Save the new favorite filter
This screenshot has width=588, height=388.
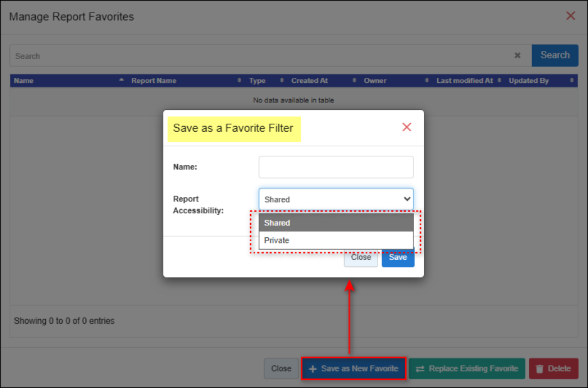[398, 257]
